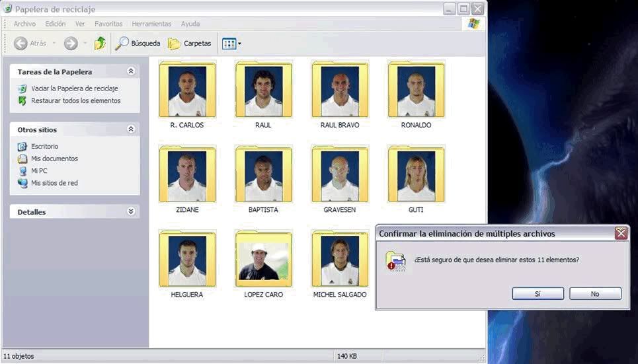Screen dimensions: 638x364
Task: Select the GUTI folder icon
Action: (x=416, y=174)
